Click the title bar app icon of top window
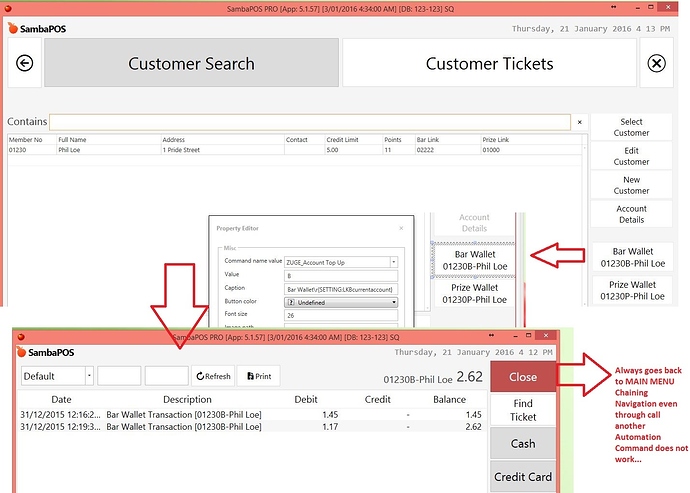 coord(8,8)
